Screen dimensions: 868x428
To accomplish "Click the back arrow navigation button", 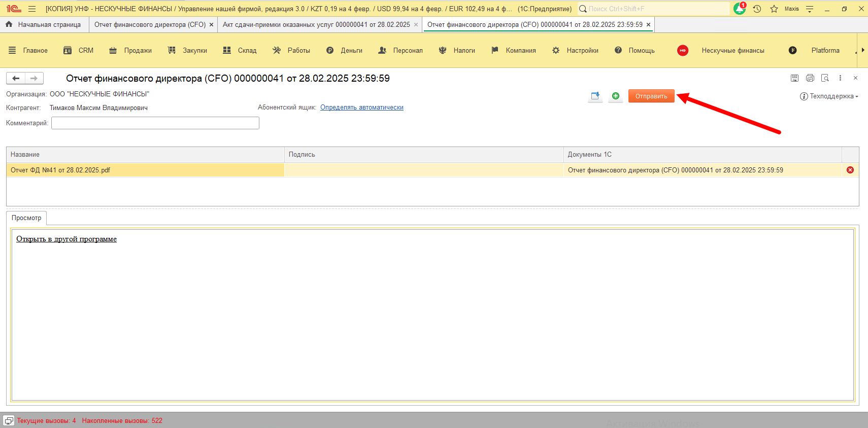I will coord(16,78).
